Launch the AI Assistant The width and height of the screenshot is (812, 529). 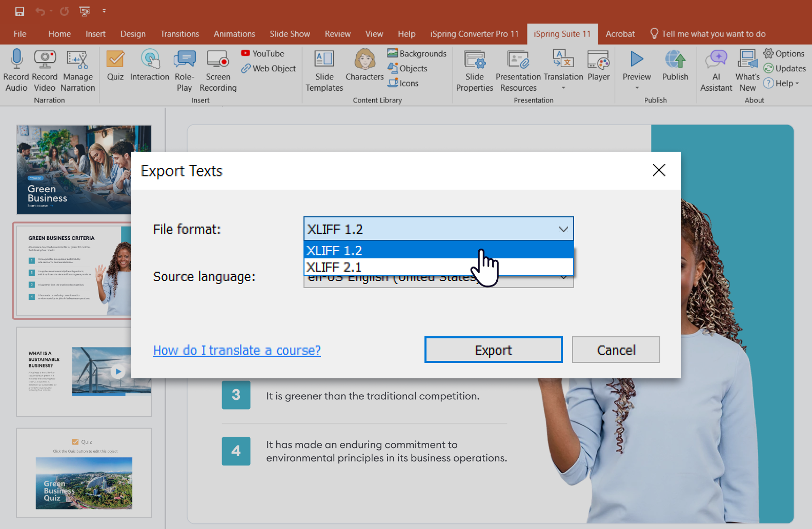[x=716, y=70]
